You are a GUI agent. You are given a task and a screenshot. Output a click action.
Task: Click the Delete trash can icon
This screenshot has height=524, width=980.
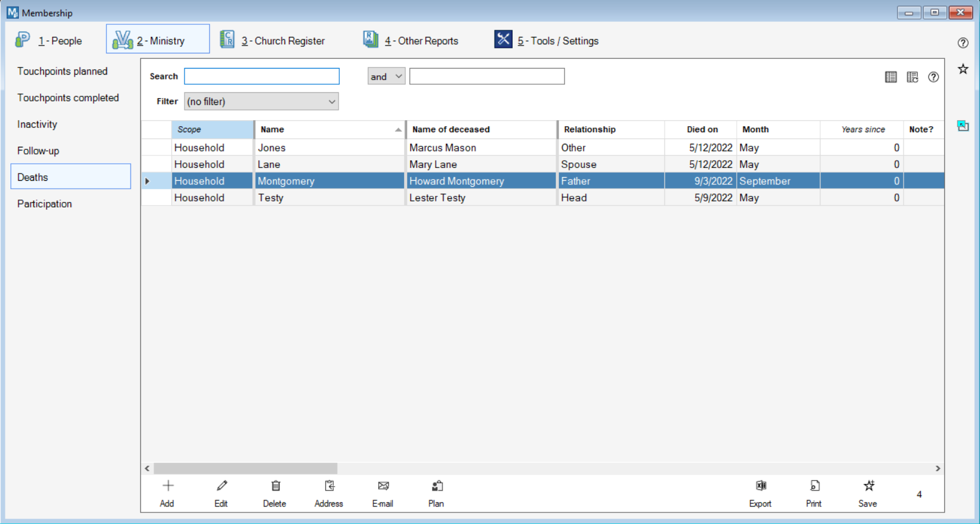(275, 486)
